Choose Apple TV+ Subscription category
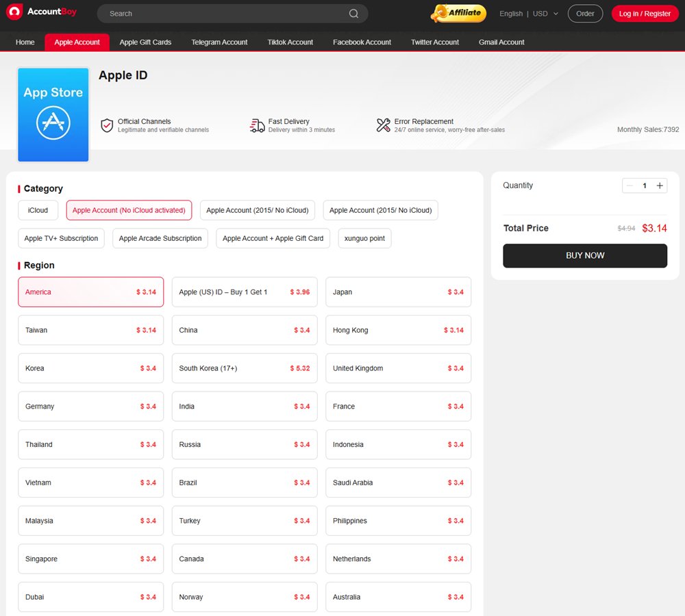Screen dimensions: 685x616 coord(61,238)
